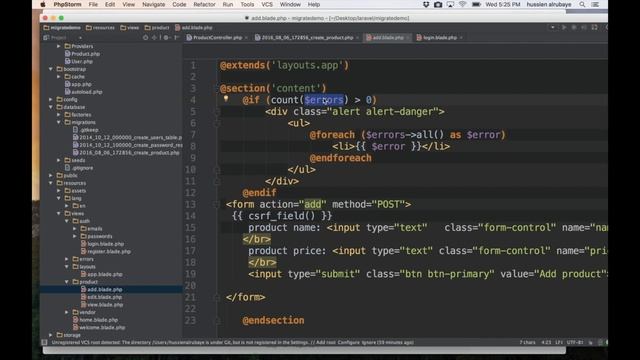
Task: Click the add.blade.php breadcrumb
Action: click(194, 28)
